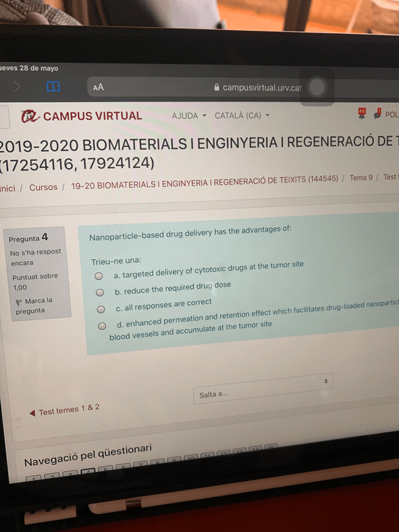Select answer a. targeted delivery of cytotoxic drugs
The width and height of the screenshot is (399, 532).
coord(98,276)
